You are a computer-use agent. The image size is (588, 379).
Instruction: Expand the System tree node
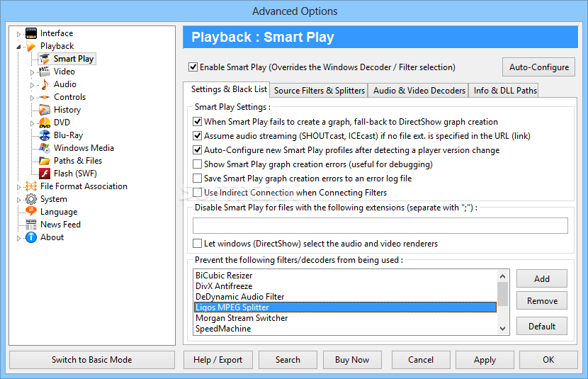19,200
